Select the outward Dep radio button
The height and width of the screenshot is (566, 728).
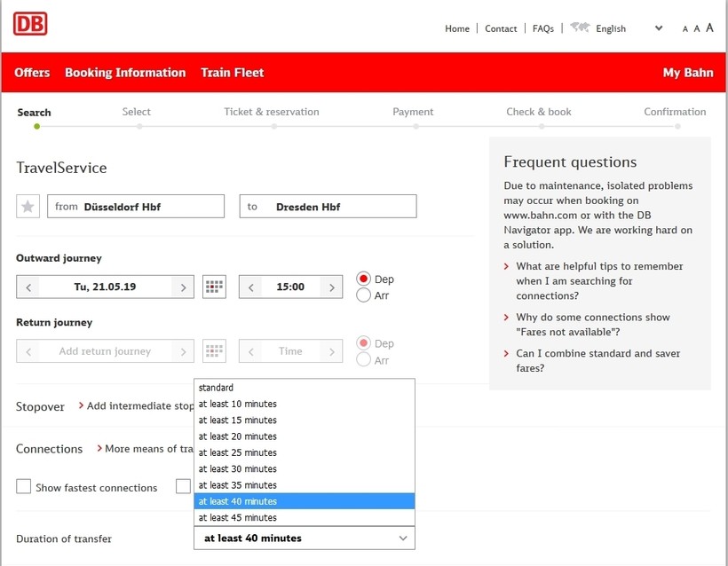tap(363, 279)
